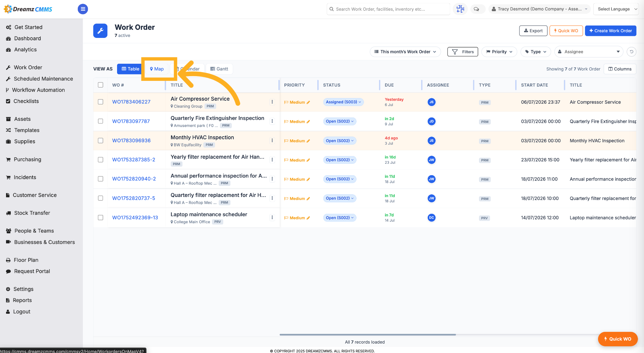Check the box for WO1752820940-2

click(100, 179)
